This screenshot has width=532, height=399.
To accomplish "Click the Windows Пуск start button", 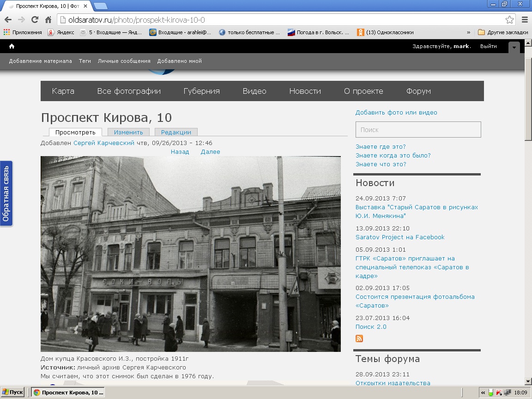I will [x=12, y=393].
